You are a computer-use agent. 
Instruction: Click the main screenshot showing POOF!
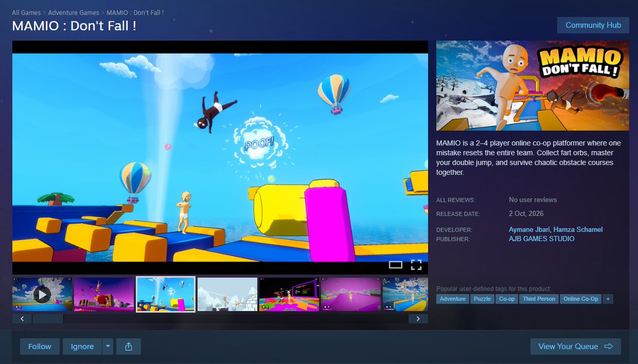pos(220,157)
